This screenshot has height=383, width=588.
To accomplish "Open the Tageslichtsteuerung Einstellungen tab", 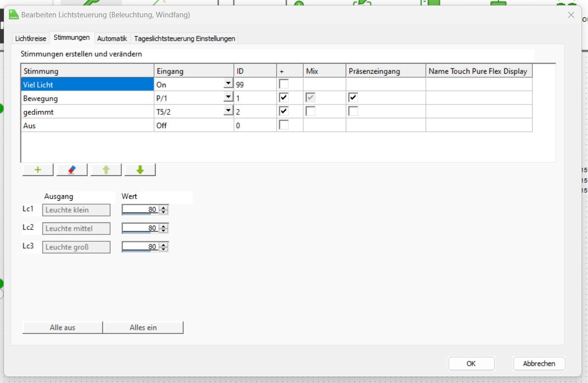I will tap(185, 39).
